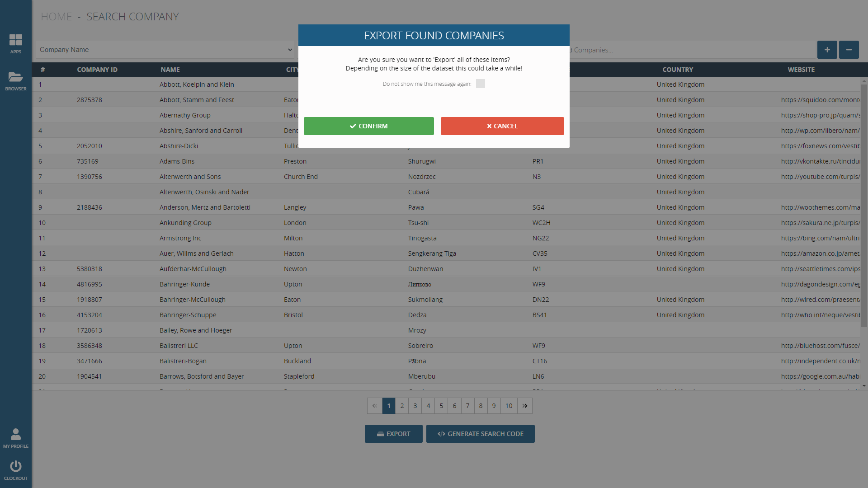868x488 pixels.
Task: Expand the Company Name dropdown
Action: [x=165, y=50]
